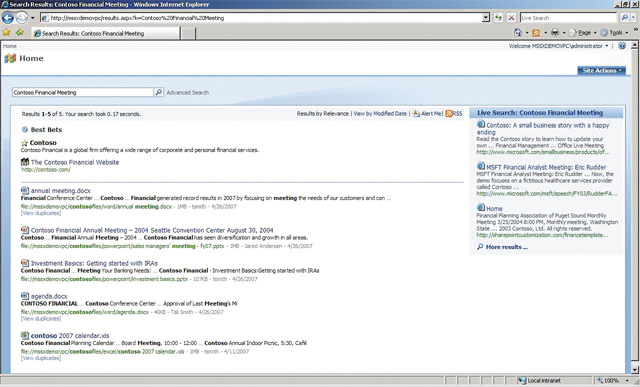640x387 pixels.
Task: Click the Excel icon beside contoso 2007 calendar.xls
Action: tap(25, 335)
